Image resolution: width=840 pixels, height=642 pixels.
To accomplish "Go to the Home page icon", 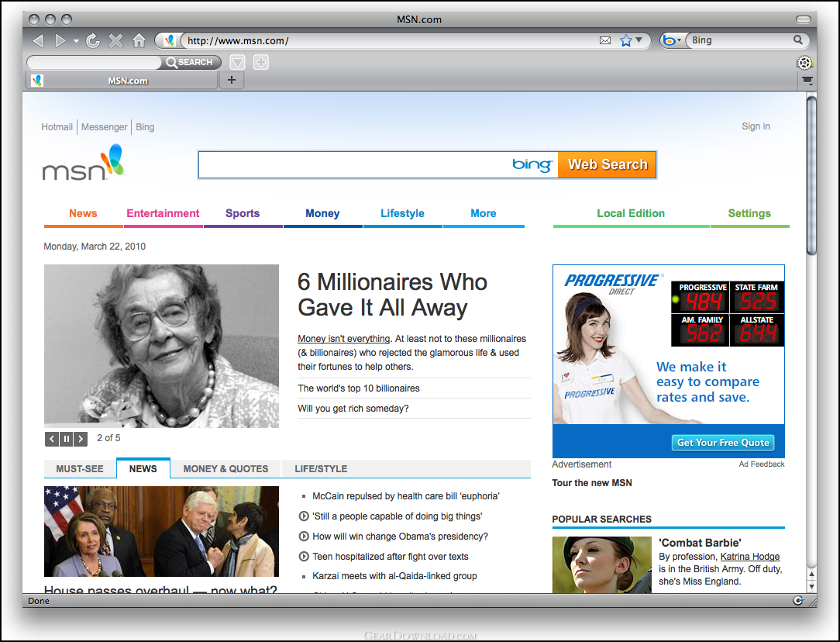I will coord(139,41).
